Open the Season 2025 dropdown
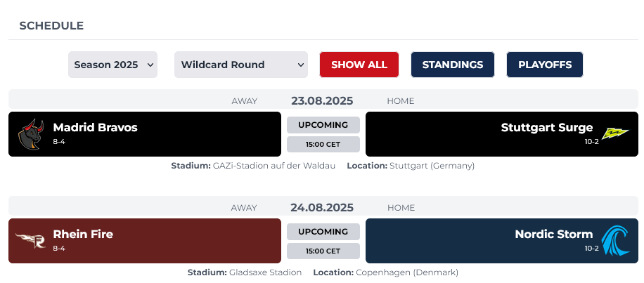This screenshot has width=644, height=283. (x=112, y=65)
